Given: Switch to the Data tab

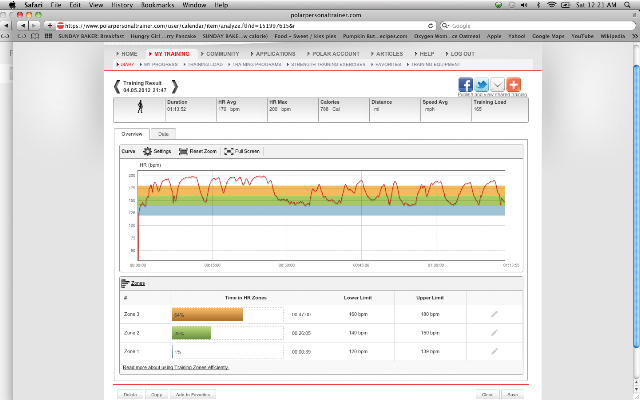Looking at the screenshot, I should (163, 134).
